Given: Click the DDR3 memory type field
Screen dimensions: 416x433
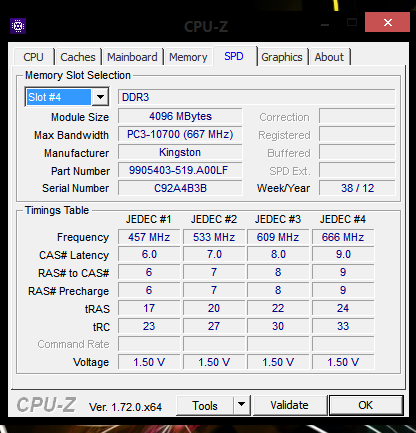Looking at the screenshot, I should click(257, 97).
